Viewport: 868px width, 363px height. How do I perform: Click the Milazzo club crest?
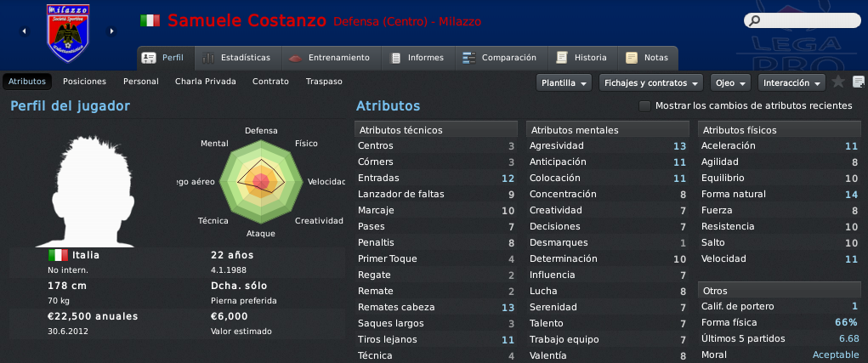point(68,33)
